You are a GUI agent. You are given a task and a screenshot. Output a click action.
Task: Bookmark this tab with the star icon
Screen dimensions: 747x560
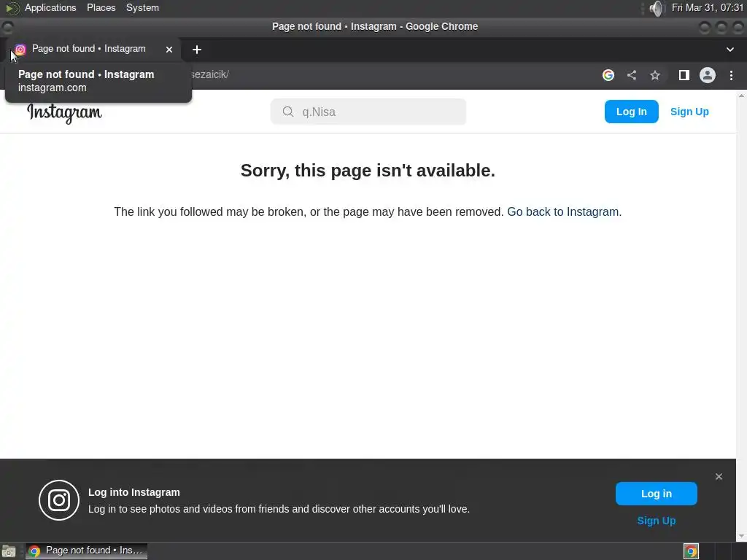655,75
